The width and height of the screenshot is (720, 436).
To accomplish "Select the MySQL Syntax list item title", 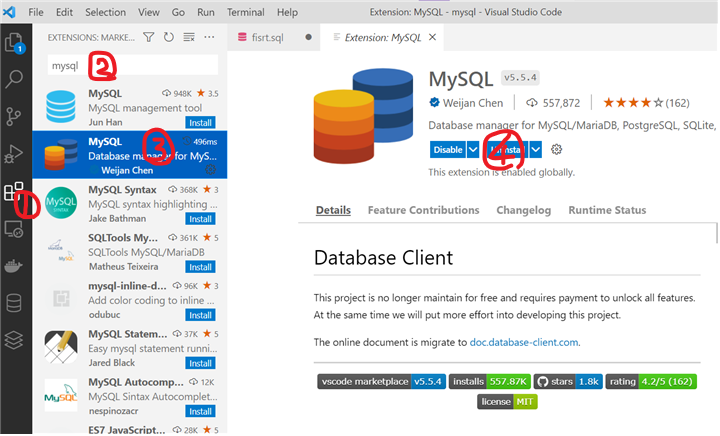I will [122, 190].
